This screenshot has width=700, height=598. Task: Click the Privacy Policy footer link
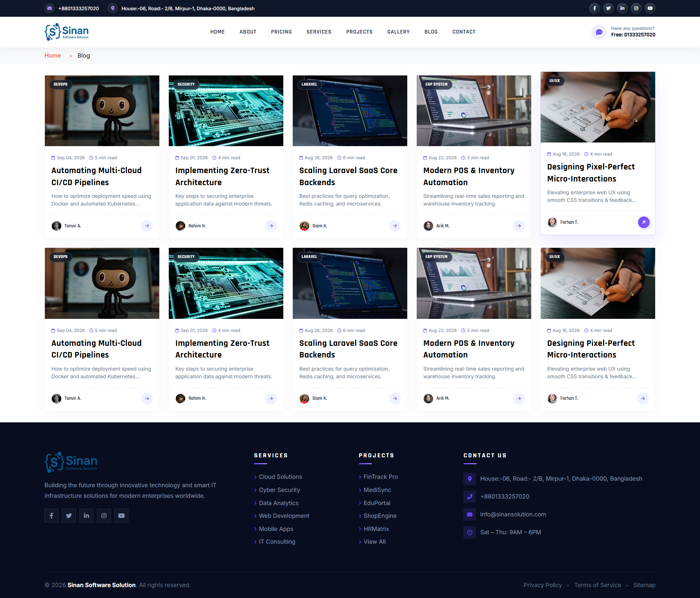pos(542,585)
